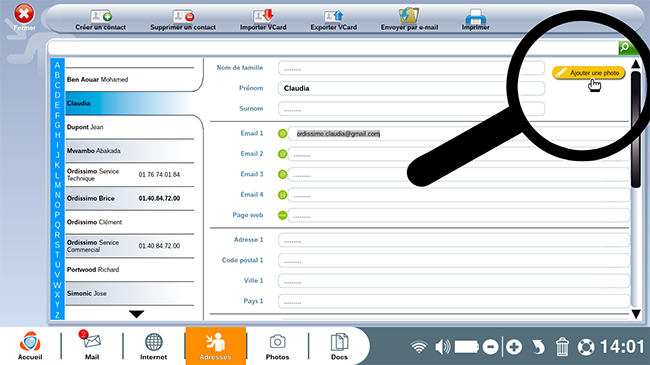
Task: Open help lifebuoy icon
Action: [x=586, y=347]
